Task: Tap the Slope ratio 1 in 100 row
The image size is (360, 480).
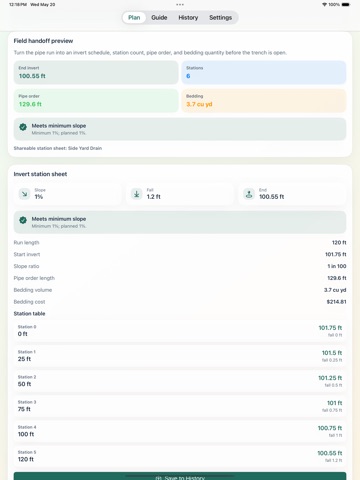Action: (x=180, y=266)
